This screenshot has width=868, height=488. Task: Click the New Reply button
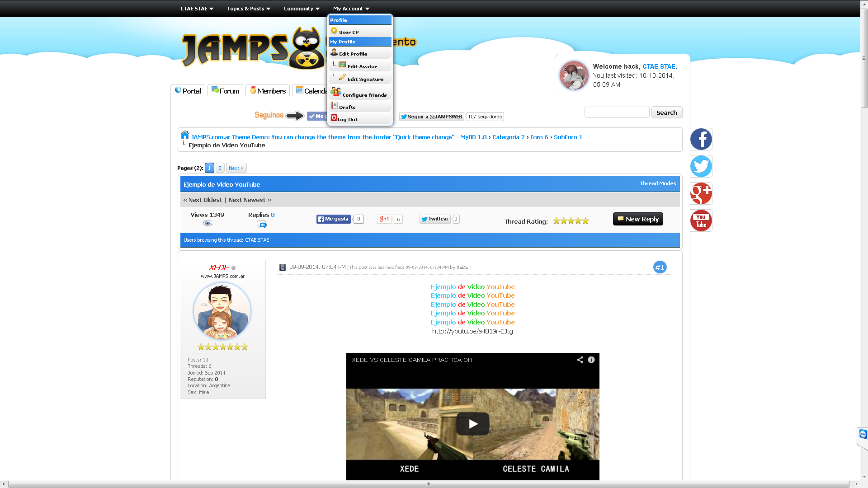pos(637,219)
